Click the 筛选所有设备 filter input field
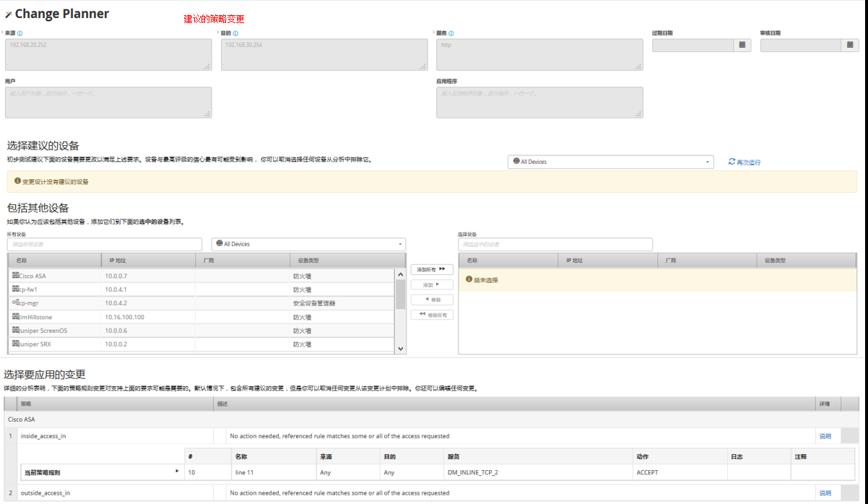868x504 pixels. (105, 245)
